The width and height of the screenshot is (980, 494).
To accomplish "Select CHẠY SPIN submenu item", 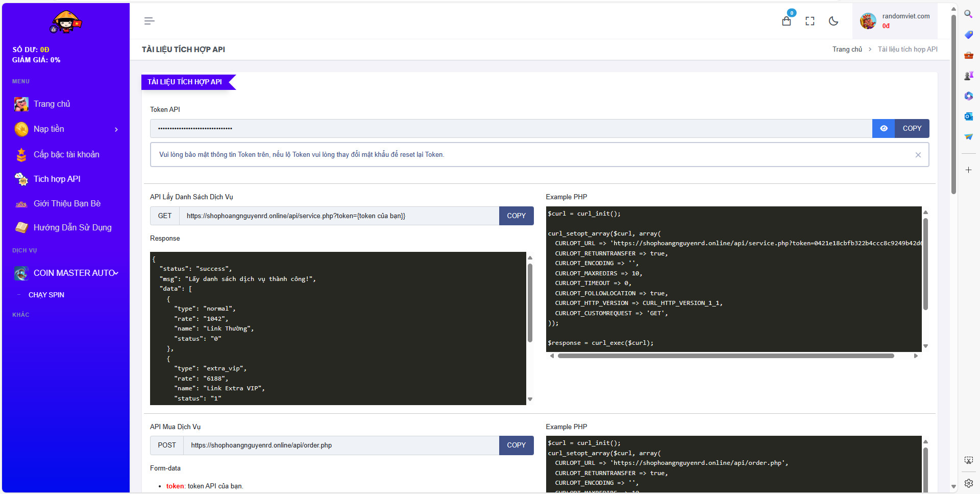I will 46,295.
